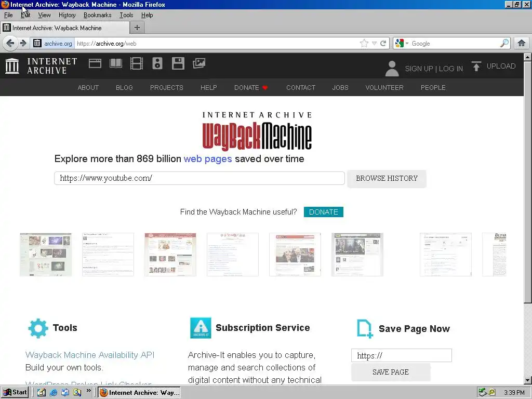Open the History menu
The image size is (532, 399).
pos(67,15)
